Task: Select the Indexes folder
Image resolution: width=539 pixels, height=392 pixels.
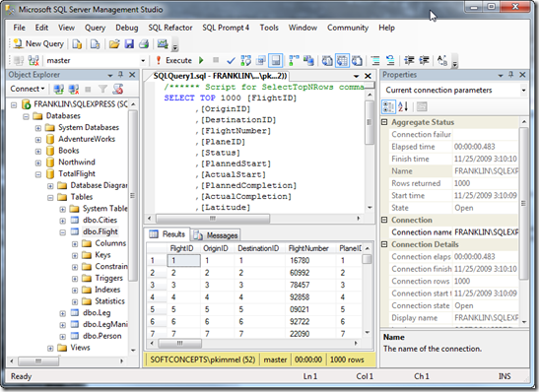Action: 107,290
